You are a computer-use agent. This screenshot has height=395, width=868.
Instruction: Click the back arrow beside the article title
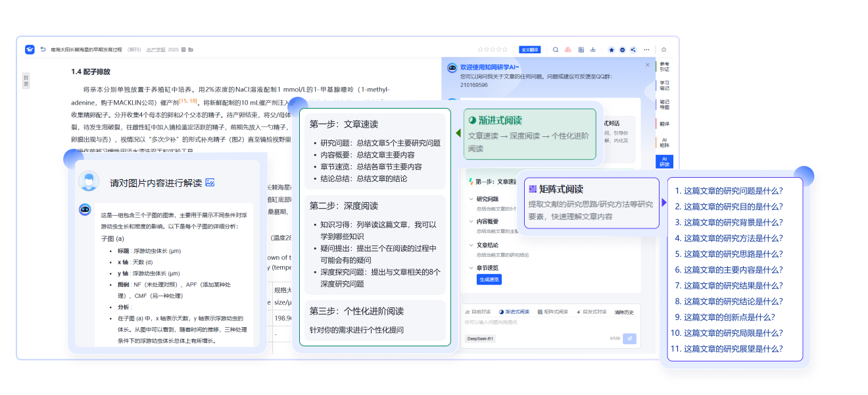tap(43, 49)
